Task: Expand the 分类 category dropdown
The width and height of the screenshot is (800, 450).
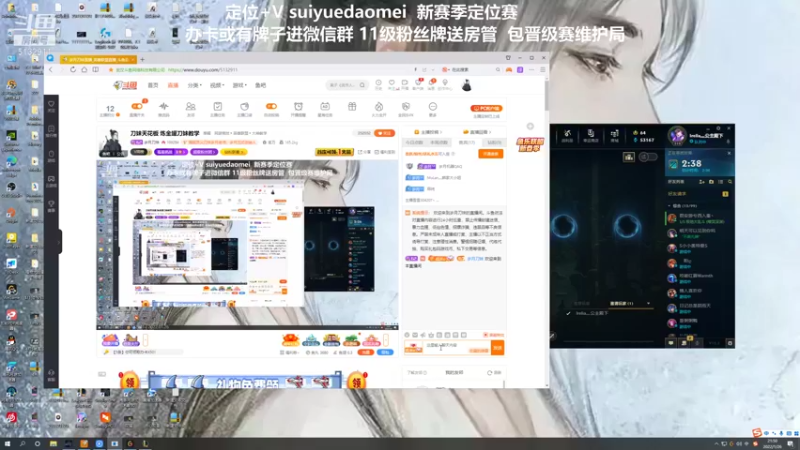Action: pyautogui.click(x=194, y=85)
